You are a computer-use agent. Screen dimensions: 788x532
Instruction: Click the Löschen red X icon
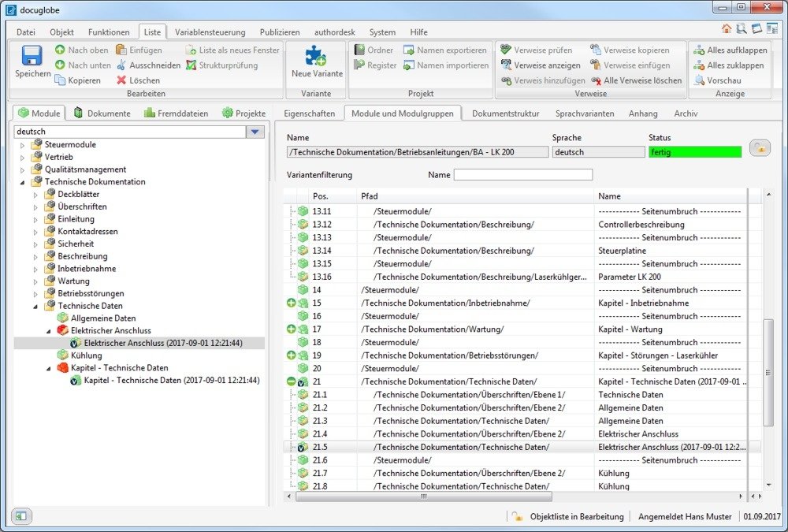tap(122, 80)
